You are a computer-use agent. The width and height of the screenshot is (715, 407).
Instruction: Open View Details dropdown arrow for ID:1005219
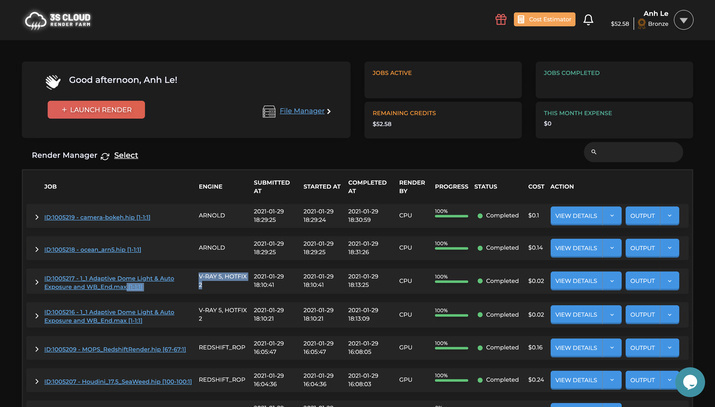[612, 216]
